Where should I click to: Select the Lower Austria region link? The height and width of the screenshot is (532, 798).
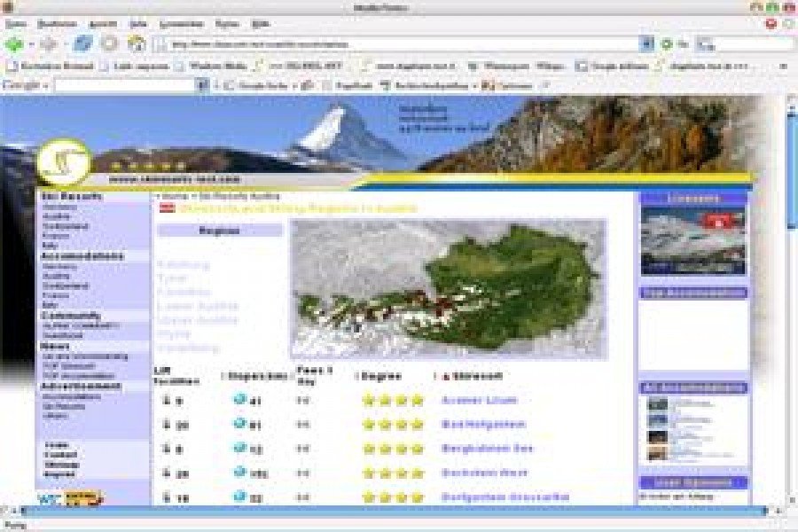[x=198, y=306]
